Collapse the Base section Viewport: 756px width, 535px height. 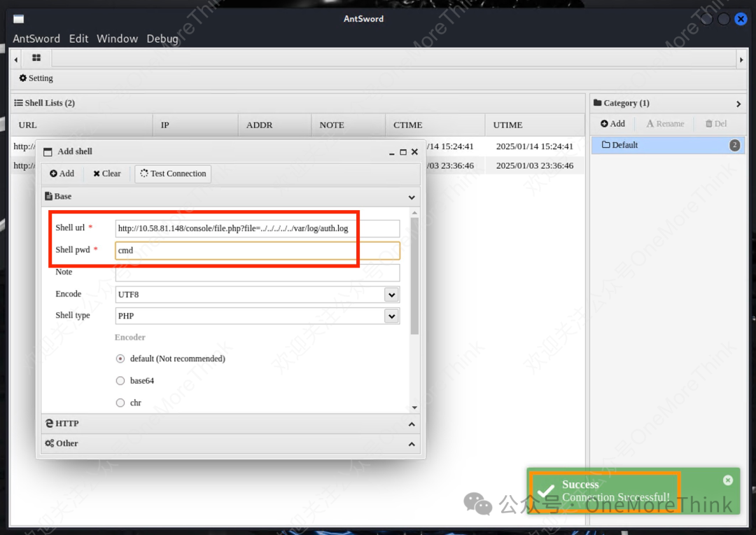412,197
